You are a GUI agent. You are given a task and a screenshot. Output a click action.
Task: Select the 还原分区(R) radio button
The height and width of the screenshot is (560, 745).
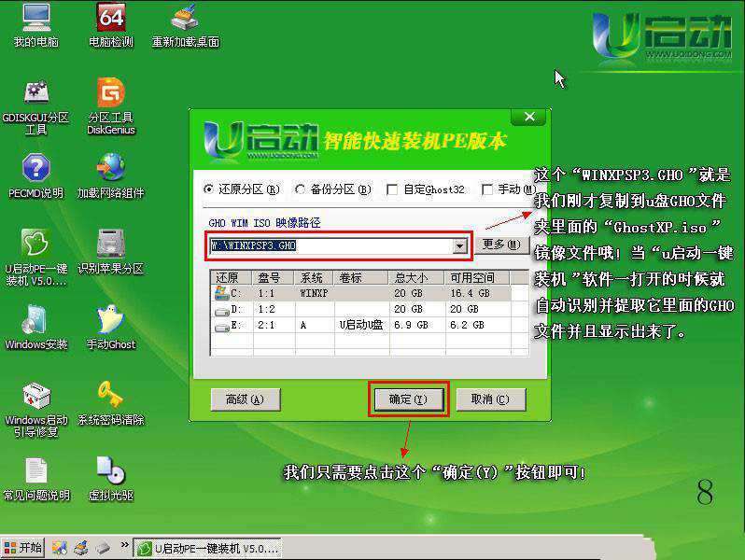(209, 189)
